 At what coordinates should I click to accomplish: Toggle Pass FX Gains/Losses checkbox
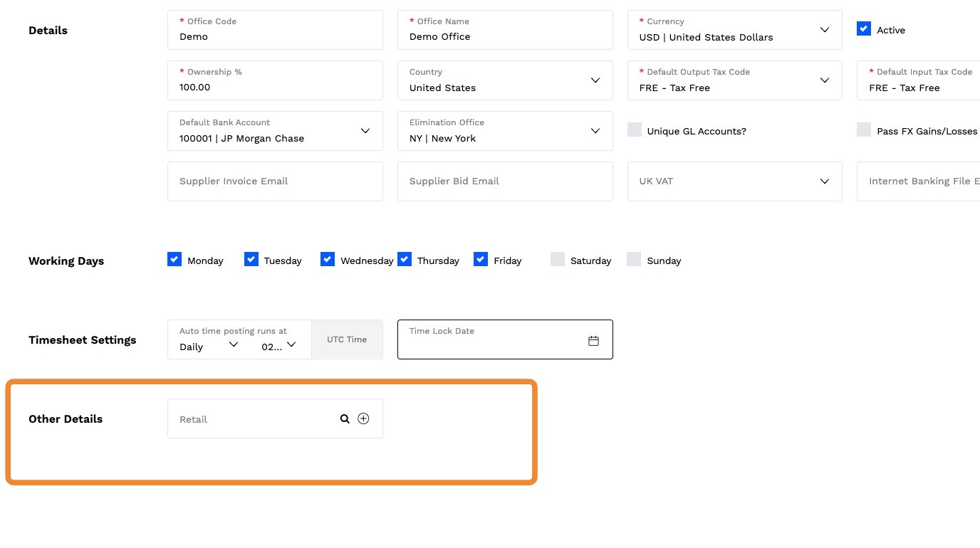pos(864,130)
